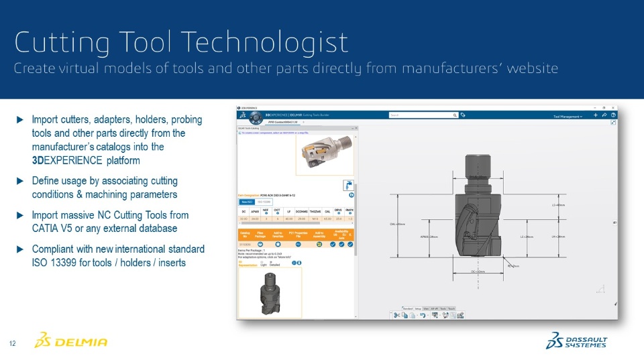
Task: Open the AR-VR toolbar tab
Action: click(435, 308)
